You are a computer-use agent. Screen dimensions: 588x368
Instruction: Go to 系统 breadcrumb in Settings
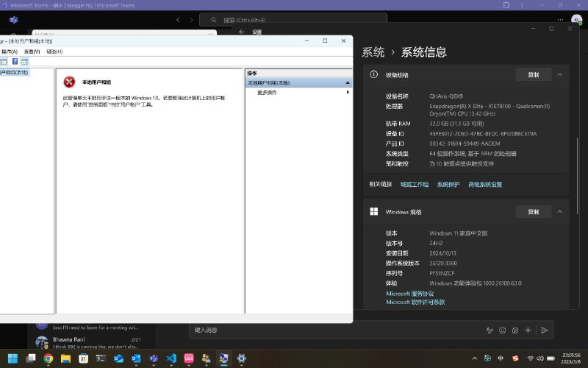tap(373, 52)
